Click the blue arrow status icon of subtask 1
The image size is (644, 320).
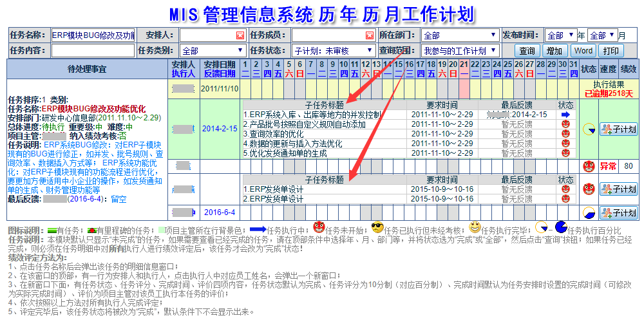point(565,115)
